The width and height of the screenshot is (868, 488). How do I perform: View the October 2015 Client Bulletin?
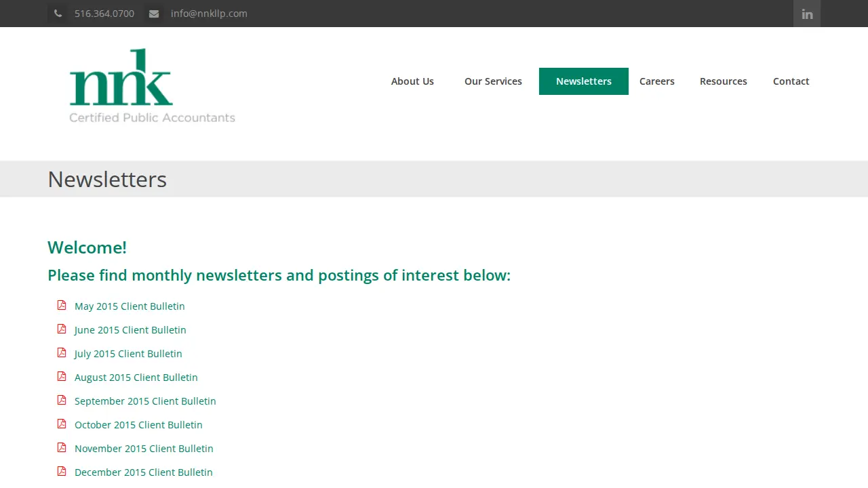(138, 425)
